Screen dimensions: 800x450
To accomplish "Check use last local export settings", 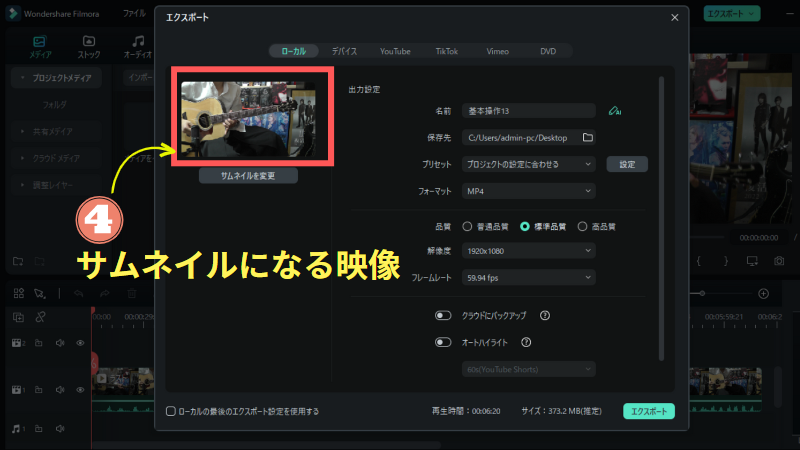I will [x=171, y=411].
